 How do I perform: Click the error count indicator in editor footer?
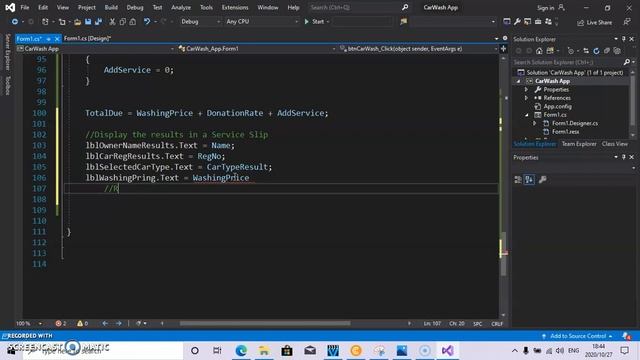(61, 323)
